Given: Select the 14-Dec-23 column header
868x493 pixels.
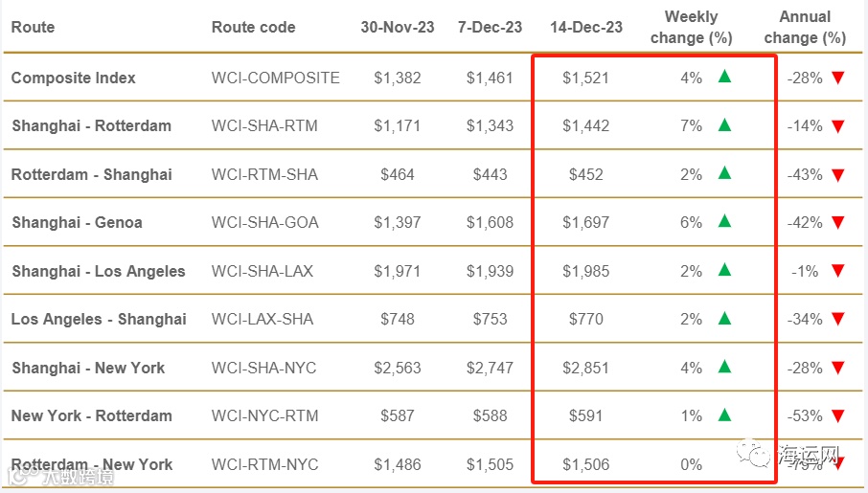Looking at the screenshot, I should (585, 27).
